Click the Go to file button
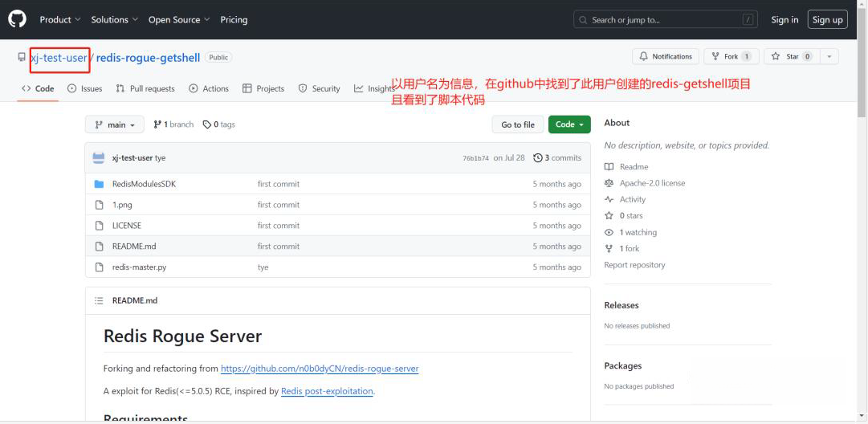This screenshot has height=424, width=868. (518, 124)
